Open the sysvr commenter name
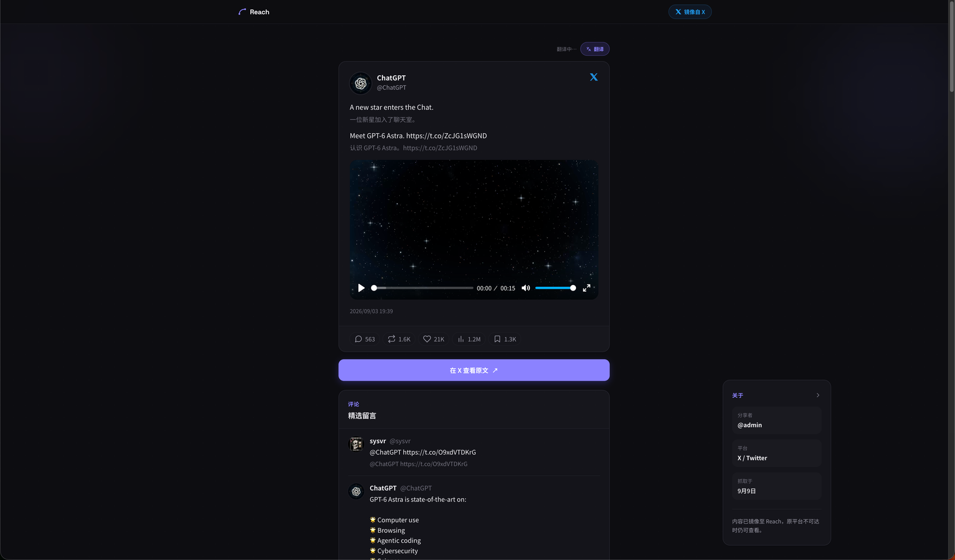 point(378,441)
